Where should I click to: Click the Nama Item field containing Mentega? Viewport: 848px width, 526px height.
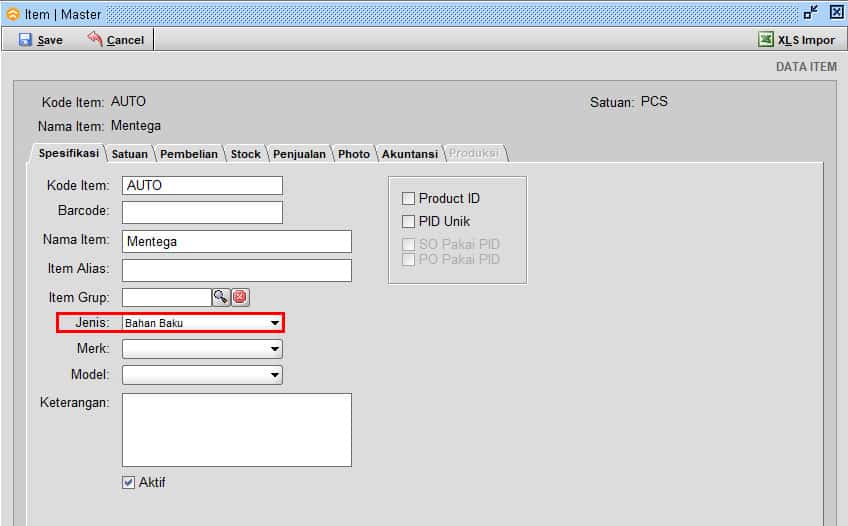[237, 241]
